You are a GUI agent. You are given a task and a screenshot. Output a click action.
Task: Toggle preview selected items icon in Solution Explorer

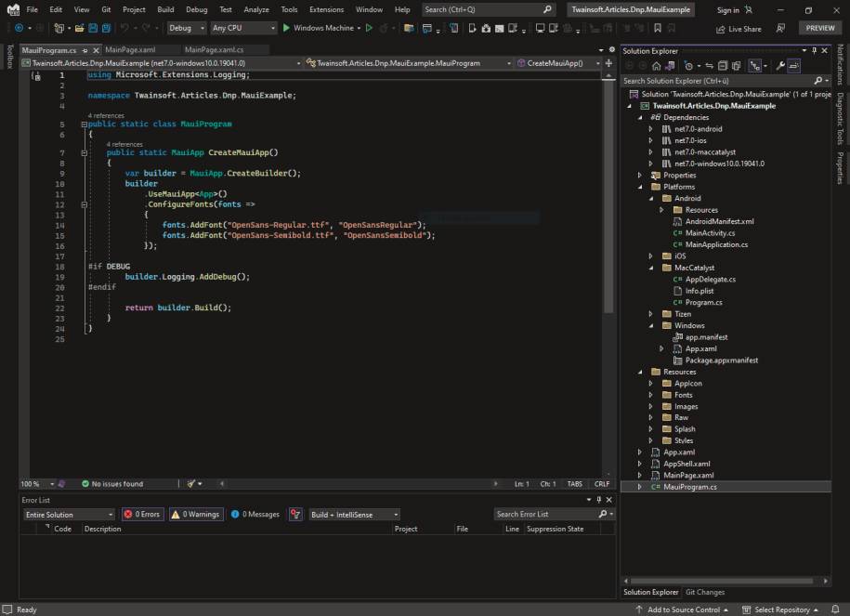tap(793, 66)
